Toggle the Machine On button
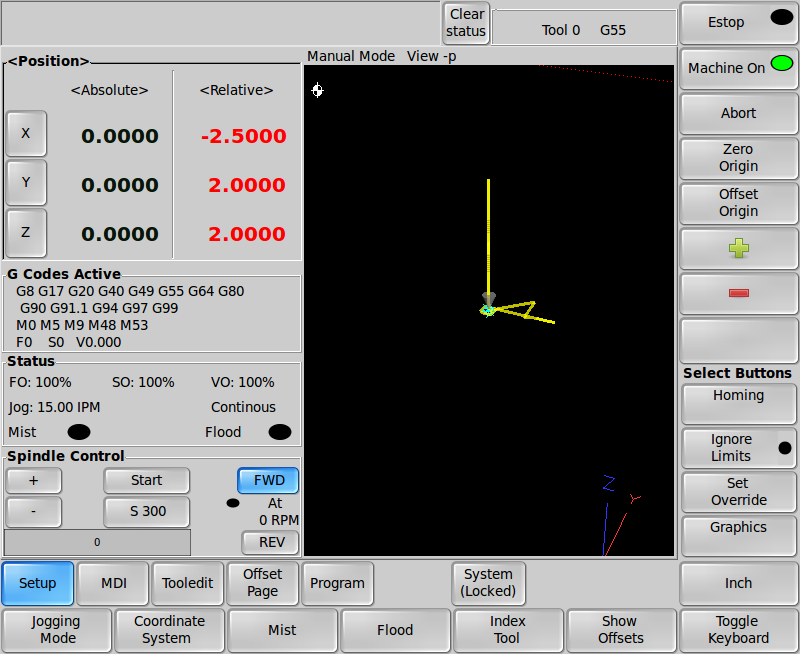The width and height of the screenshot is (800, 654). pos(738,68)
